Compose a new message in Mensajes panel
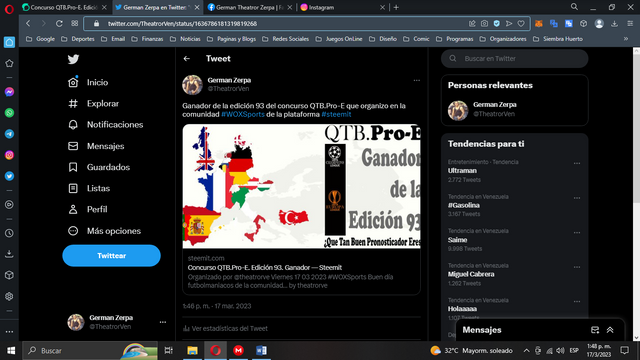The image size is (640, 360). coord(595,330)
